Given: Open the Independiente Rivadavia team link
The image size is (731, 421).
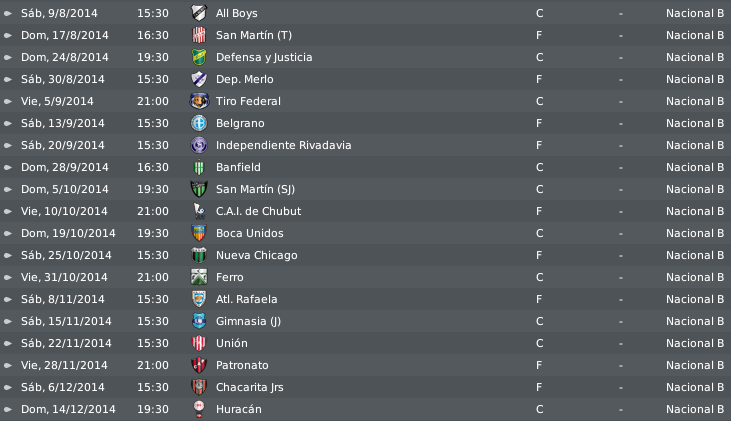Looking at the screenshot, I should (x=283, y=145).
